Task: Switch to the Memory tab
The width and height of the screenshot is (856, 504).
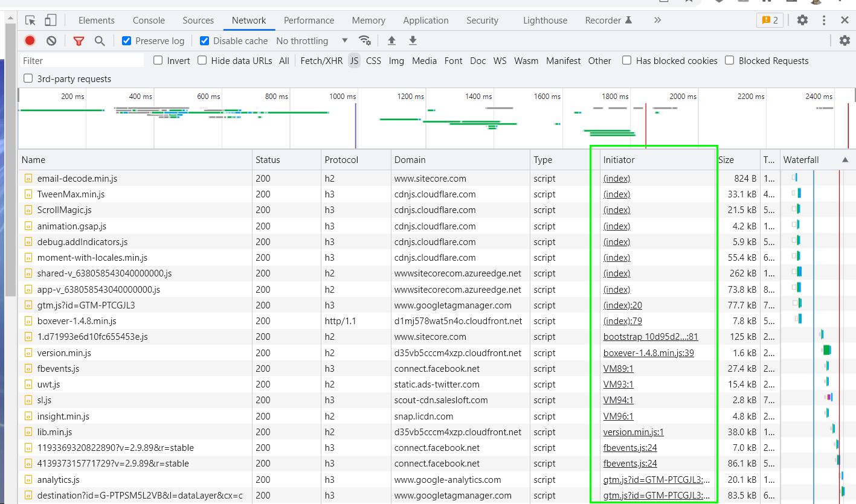Action: [x=368, y=21]
